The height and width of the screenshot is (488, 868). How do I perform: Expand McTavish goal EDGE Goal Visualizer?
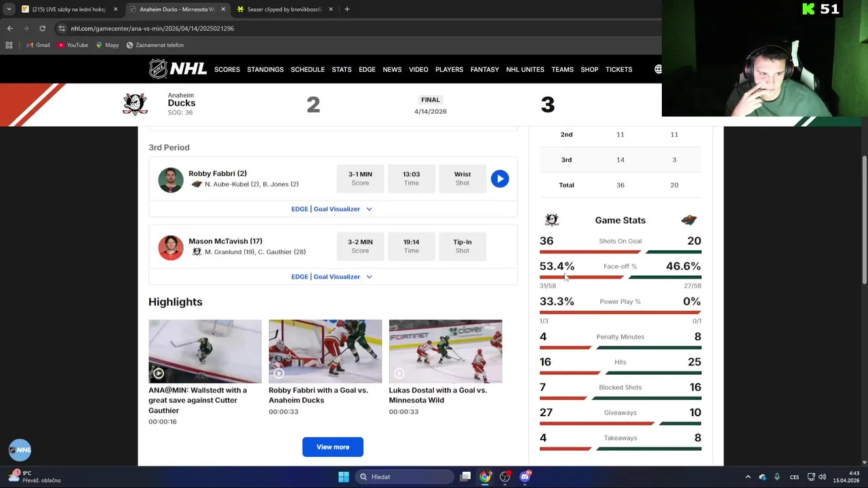click(x=332, y=277)
